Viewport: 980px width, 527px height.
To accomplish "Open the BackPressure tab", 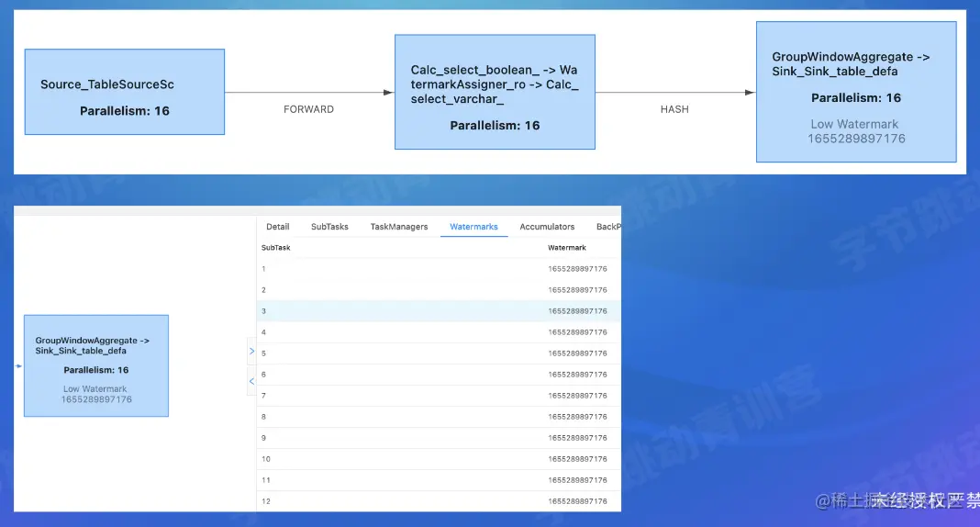I will (608, 227).
